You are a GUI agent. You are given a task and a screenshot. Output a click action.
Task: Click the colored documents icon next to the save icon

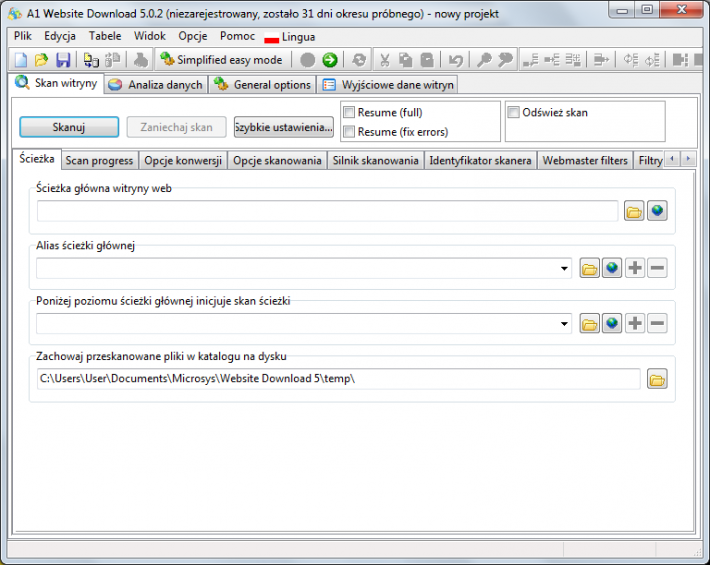91,60
